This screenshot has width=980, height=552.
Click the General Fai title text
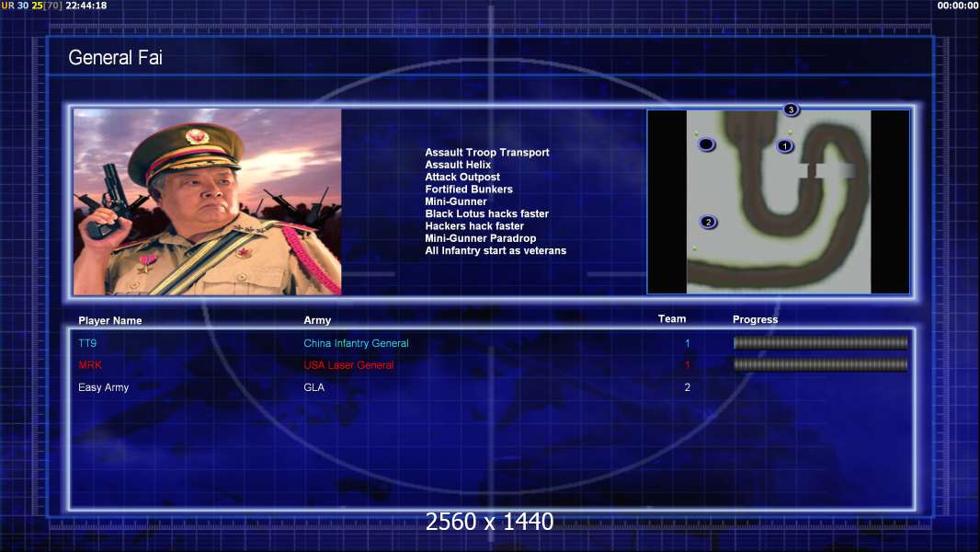[x=115, y=58]
